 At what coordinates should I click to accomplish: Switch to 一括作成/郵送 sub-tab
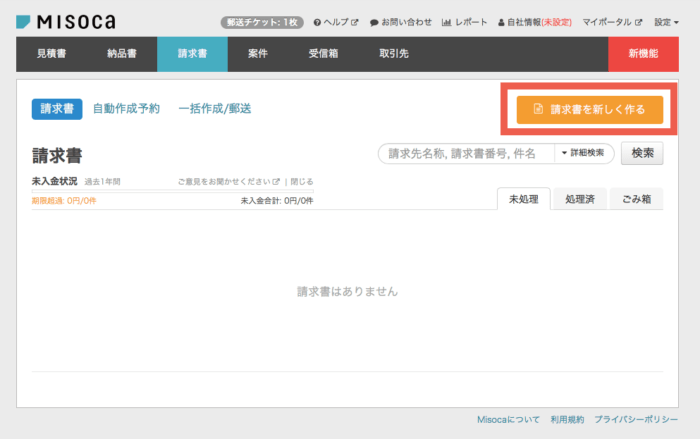coord(215,109)
